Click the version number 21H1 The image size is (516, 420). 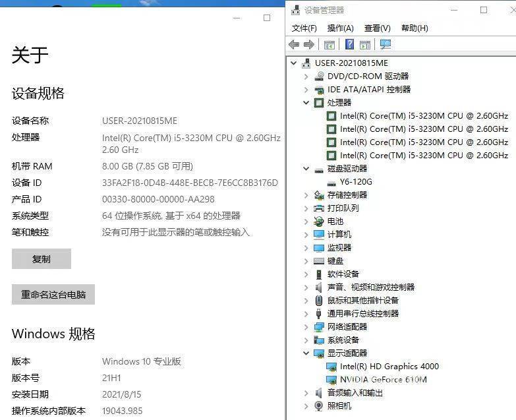(x=111, y=378)
